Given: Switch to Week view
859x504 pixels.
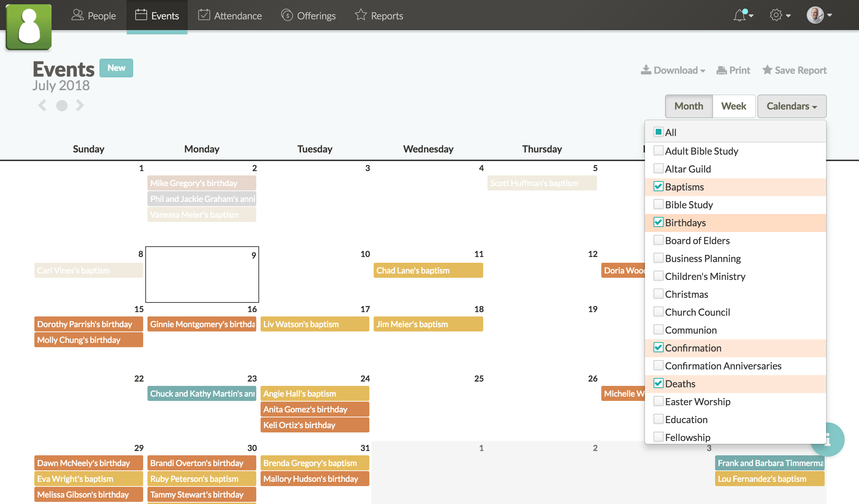Looking at the screenshot, I should tap(733, 106).
